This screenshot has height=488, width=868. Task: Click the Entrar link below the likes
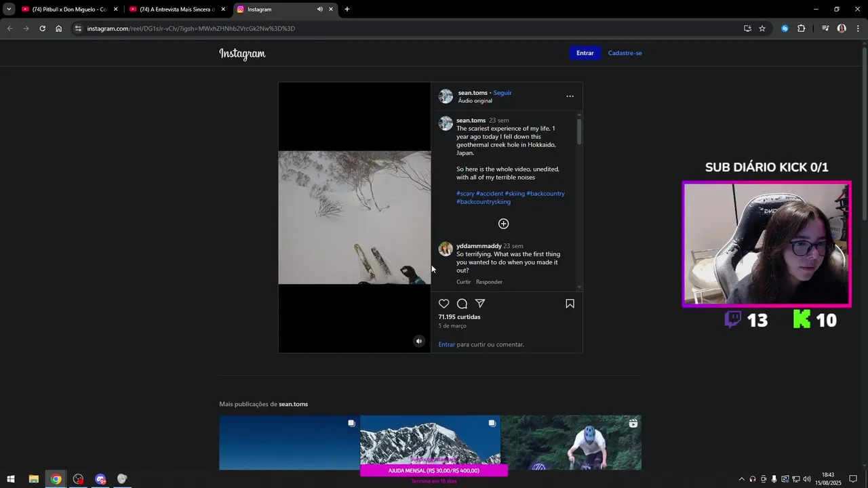click(446, 344)
